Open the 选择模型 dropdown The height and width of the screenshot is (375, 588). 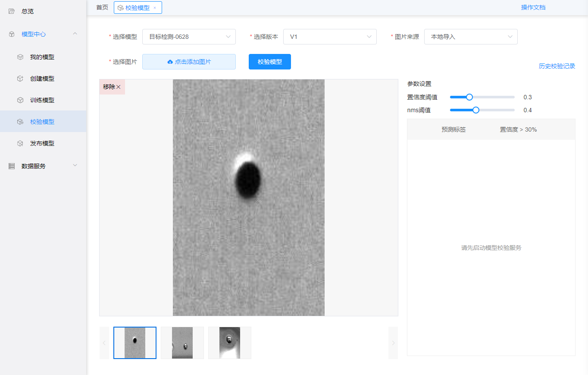[189, 37]
